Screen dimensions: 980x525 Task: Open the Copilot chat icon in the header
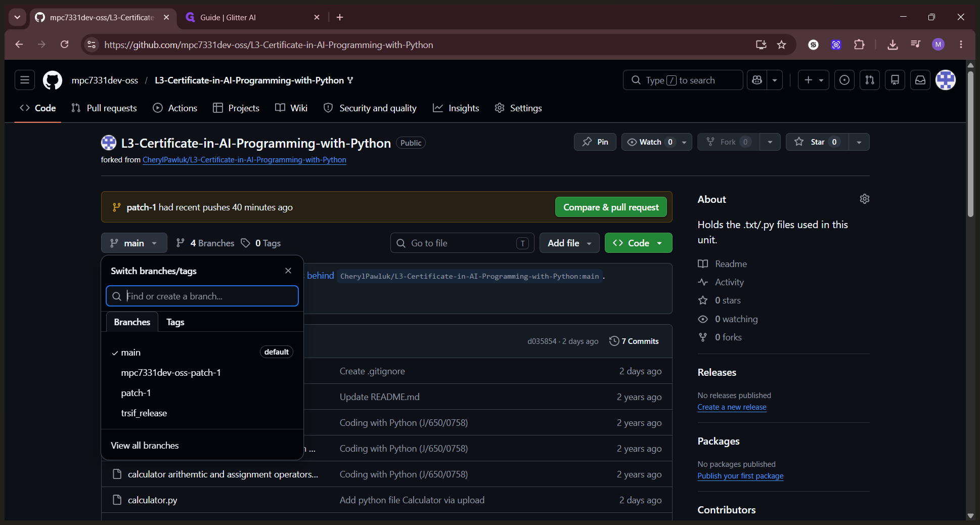(757, 80)
